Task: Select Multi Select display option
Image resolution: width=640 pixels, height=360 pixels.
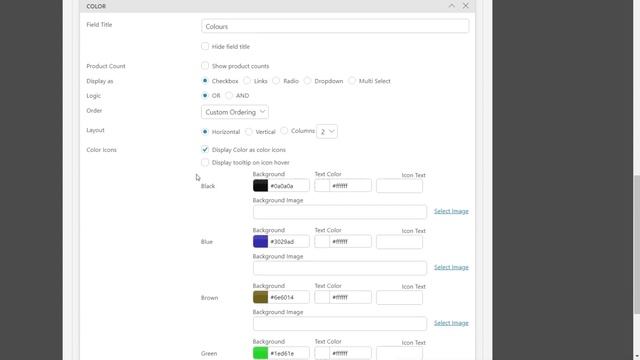Action: click(352, 81)
